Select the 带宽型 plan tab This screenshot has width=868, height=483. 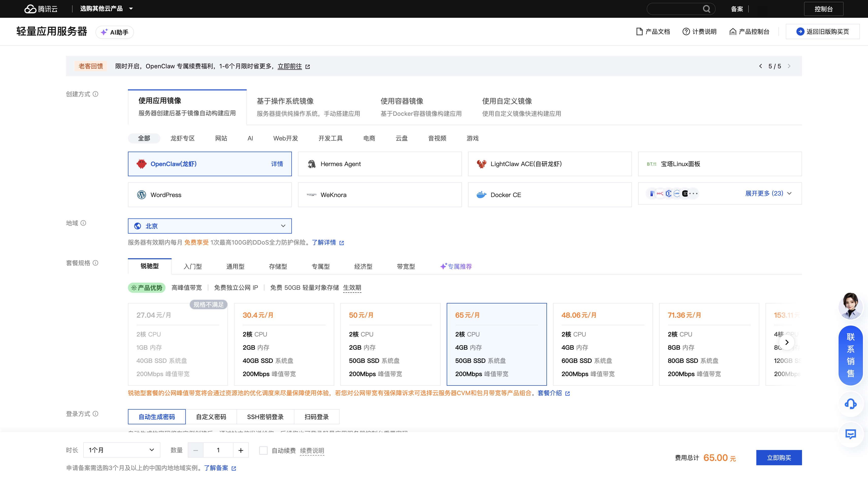(x=406, y=266)
